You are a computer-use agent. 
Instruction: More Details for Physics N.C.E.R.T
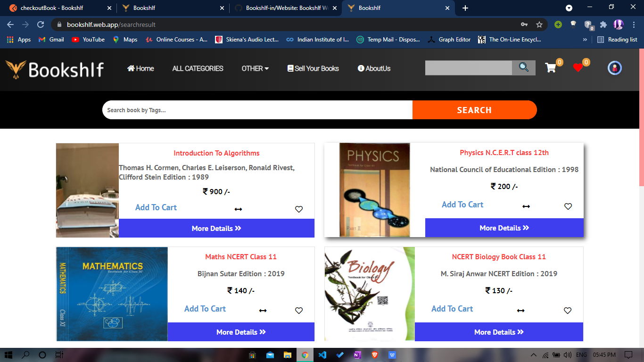[504, 228]
